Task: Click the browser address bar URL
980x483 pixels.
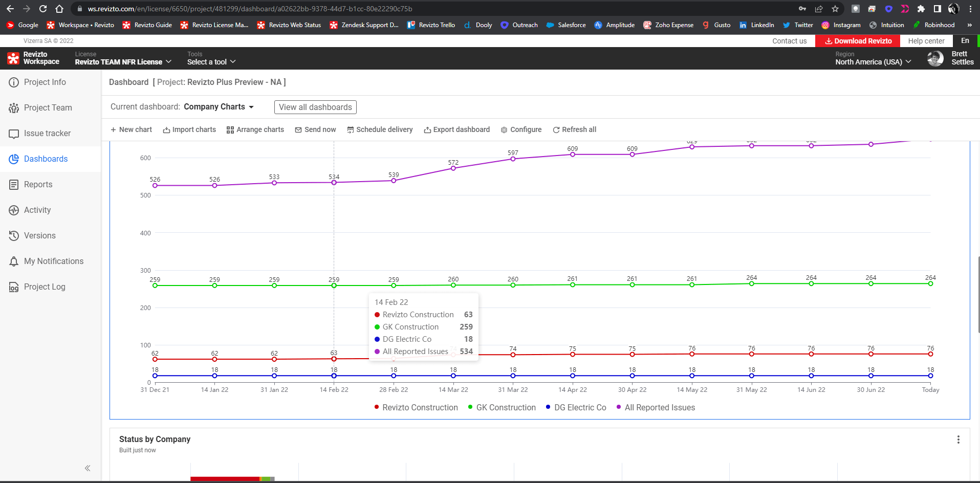Action: tap(250, 9)
